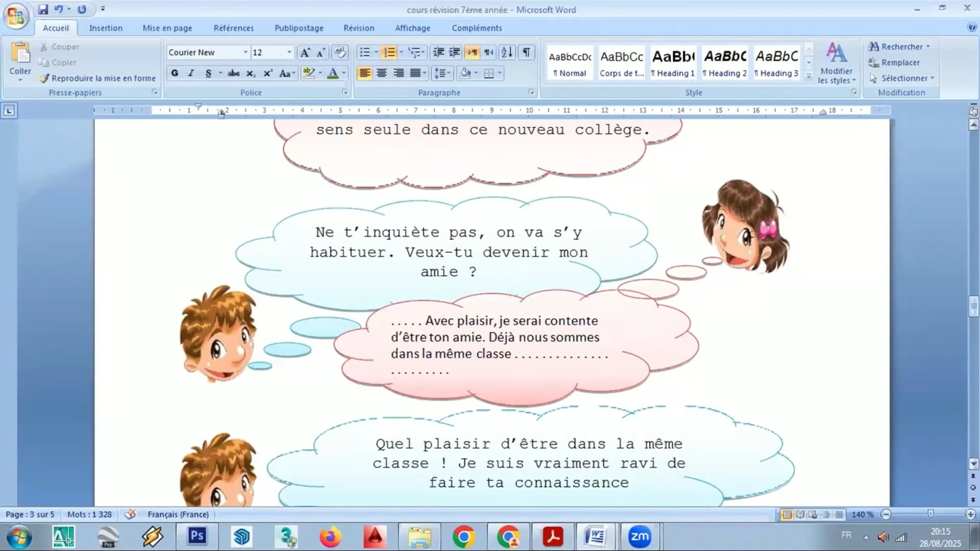Open the Courier New font name dropdown
The height and width of the screenshot is (551, 980).
(245, 52)
